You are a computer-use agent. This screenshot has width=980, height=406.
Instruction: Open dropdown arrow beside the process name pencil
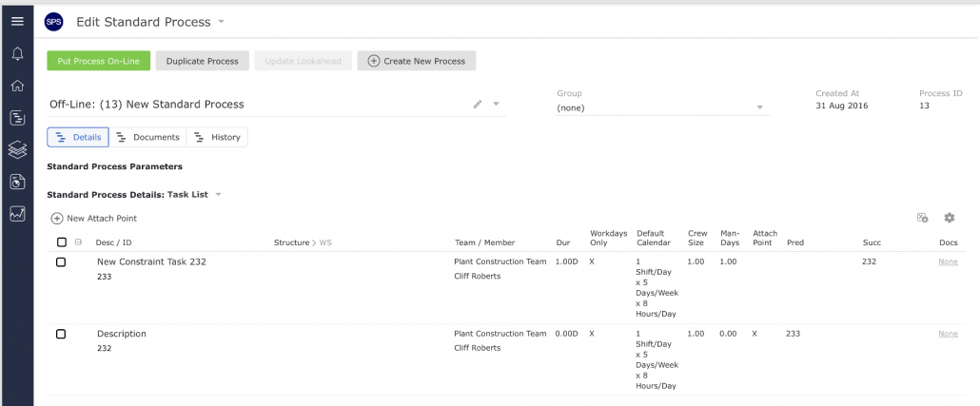point(497,105)
